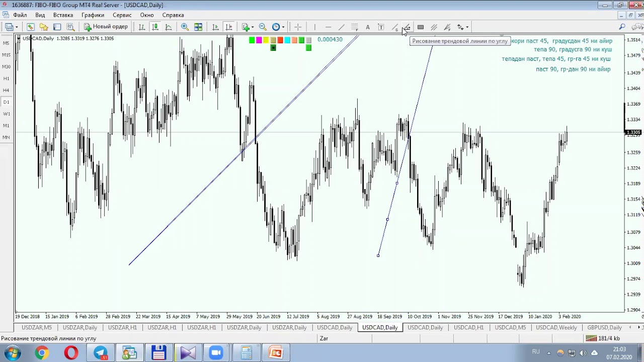Viewport: 644px width, 362px height.
Task: Click the 181/4 kb connection status
Action: [603, 338]
